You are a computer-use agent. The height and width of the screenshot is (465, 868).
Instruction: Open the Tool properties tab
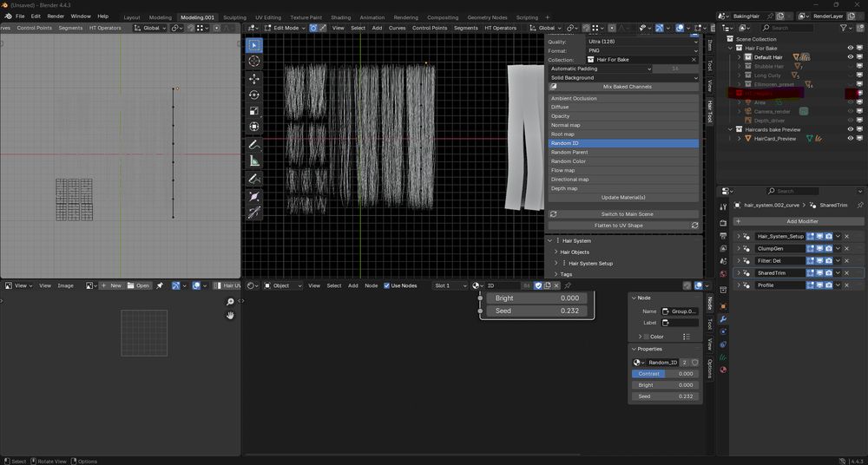click(x=723, y=206)
